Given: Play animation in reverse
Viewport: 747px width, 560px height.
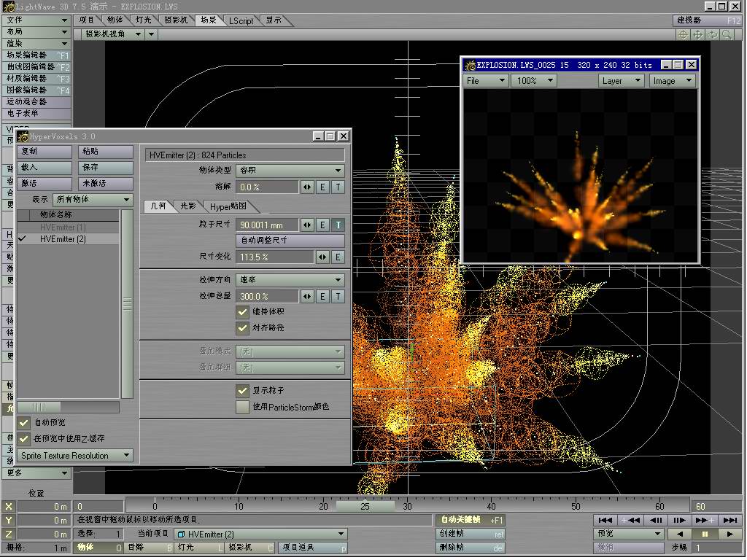Looking at the screenshot, I should click(x=681, y=534).
